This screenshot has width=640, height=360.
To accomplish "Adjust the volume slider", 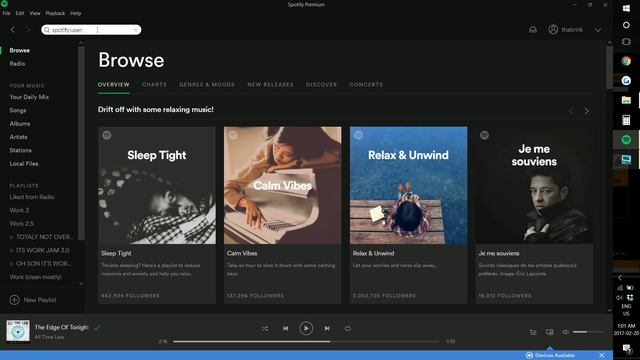I will pos(588,332).
